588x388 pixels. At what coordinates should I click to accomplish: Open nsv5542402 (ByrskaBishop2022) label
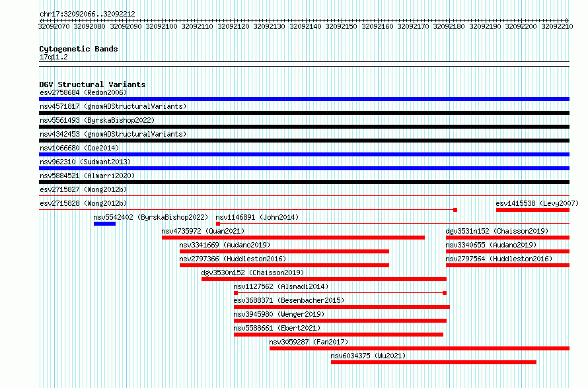click(x=151, y=217)
